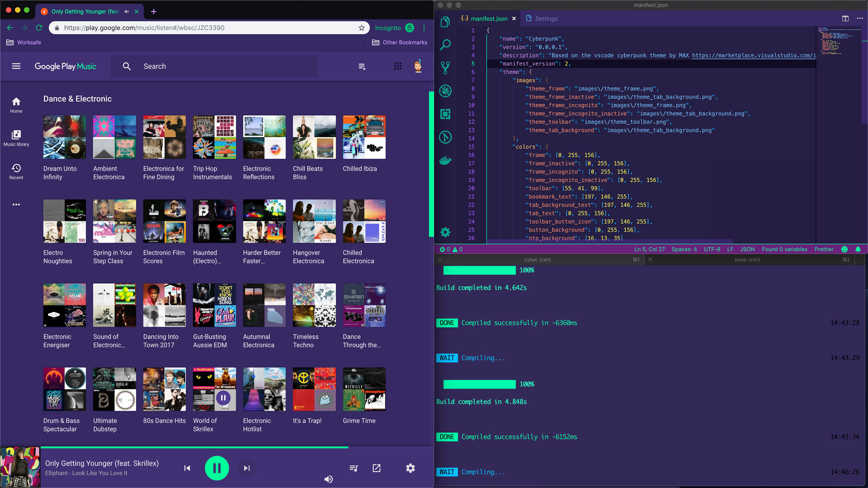Open the JSON language mode selector
This screenshot has height=488, width=868.
coord(747,249)
